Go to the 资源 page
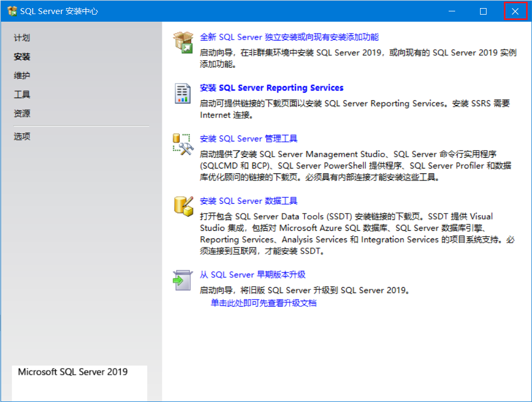 (22, 113)
